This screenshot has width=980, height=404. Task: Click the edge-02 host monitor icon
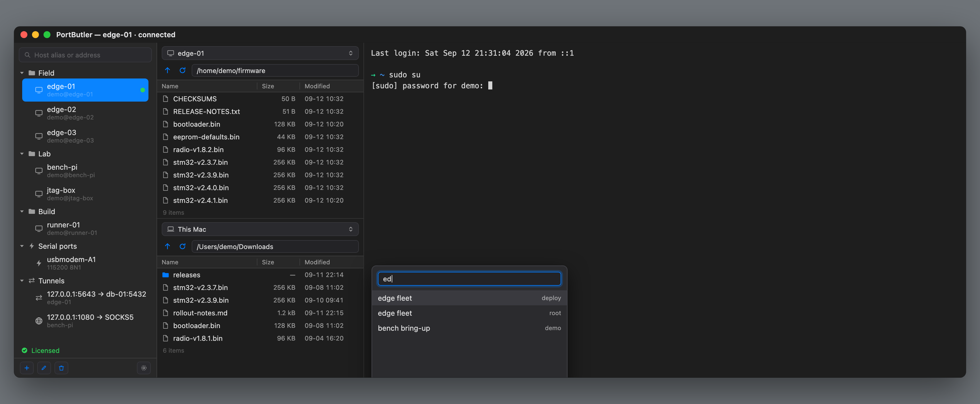(x=39, y=113)
